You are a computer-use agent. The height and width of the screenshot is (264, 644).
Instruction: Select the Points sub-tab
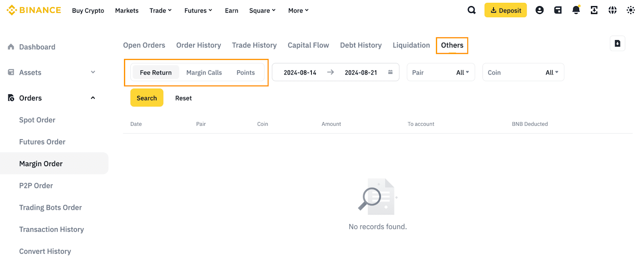(246, 73)
